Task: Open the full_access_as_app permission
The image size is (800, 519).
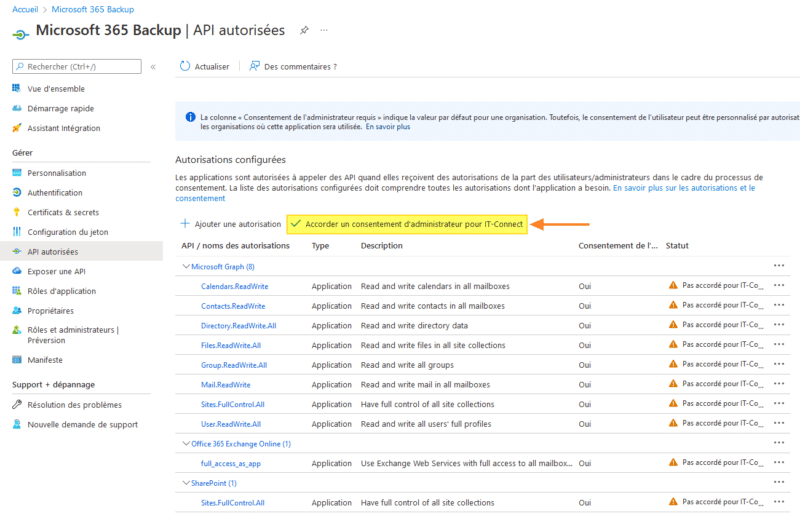Action: point(231,463)
